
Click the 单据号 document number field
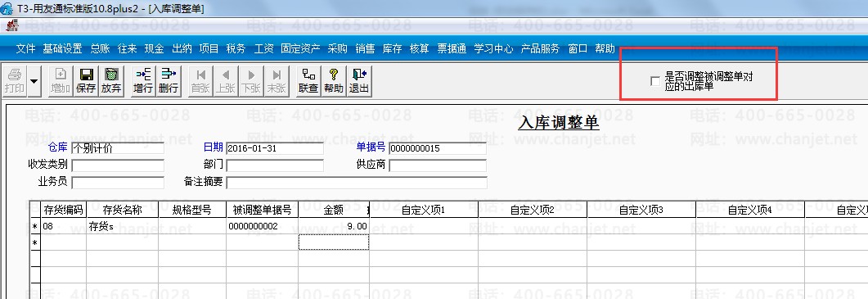[438, 148]
